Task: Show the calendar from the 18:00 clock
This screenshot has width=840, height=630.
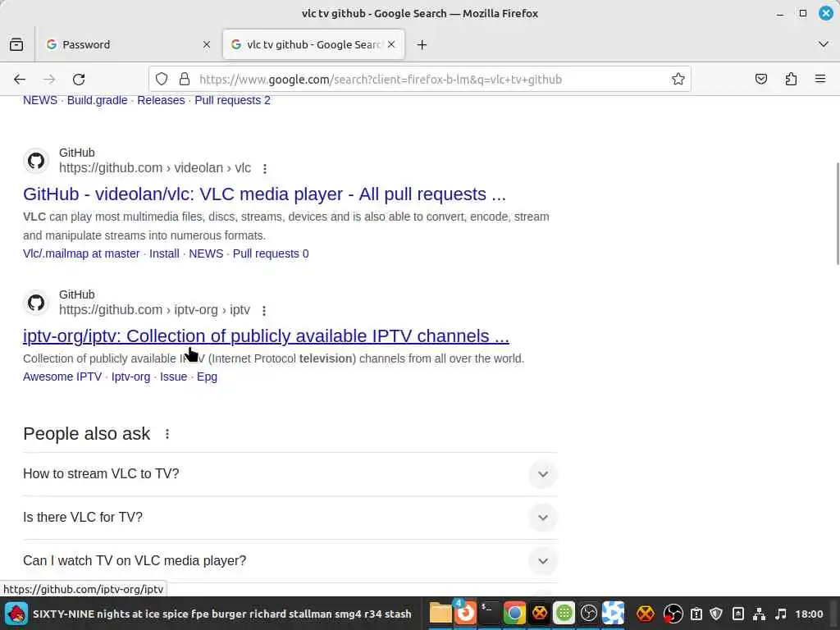Action: click(x=809, y=614)
